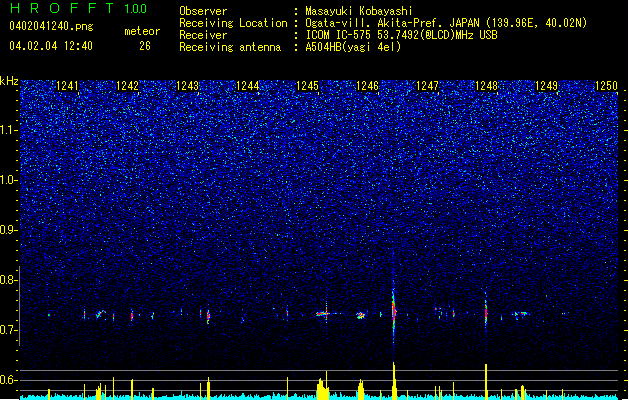Click the strongest meteor echo just before 1247
The width and height of the screenshot is (629, 400).
coord(394,311)
